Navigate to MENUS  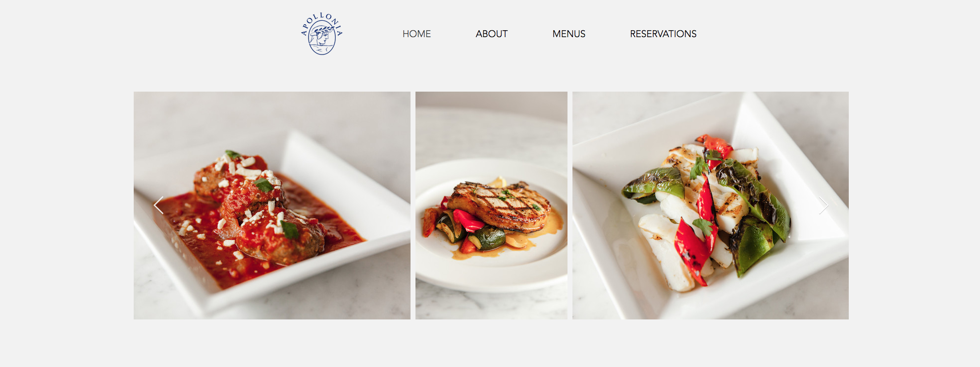569,34
